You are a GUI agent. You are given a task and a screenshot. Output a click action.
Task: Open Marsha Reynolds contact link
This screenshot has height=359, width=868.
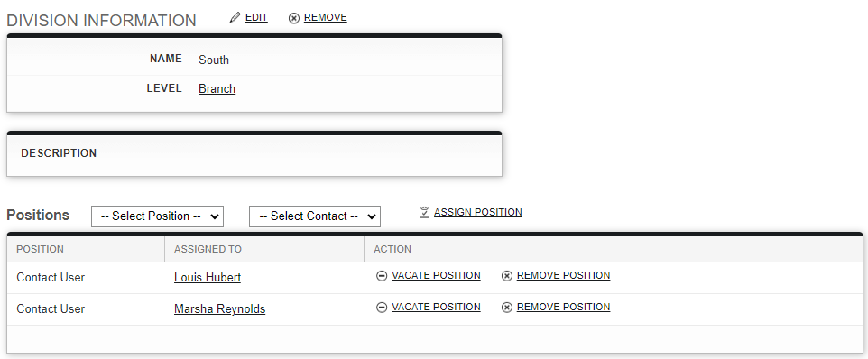click(220, 308)
